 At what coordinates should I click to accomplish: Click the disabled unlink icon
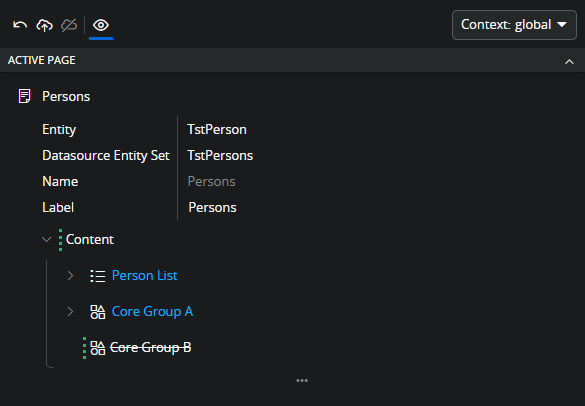pyautogui.click(x=69, y=25)
